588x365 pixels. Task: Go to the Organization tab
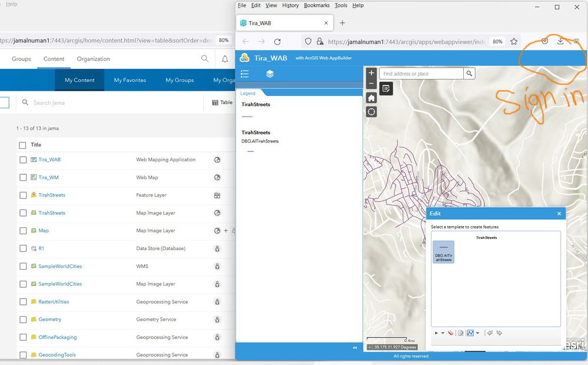pyautogui.click(x=94, y=59)
